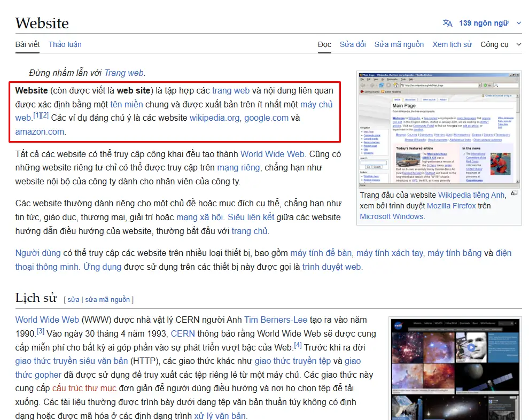Open the xử lý văn bản link

pyautogui.click(x=220, y=416)
